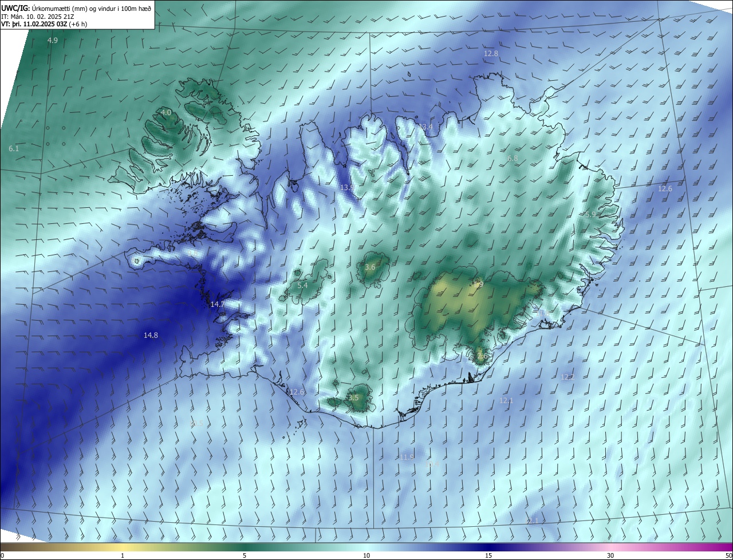This screenshot has height=560, width=733.
Task: Click the 4.0 value over the Westfjords
Action: [166, 112]
